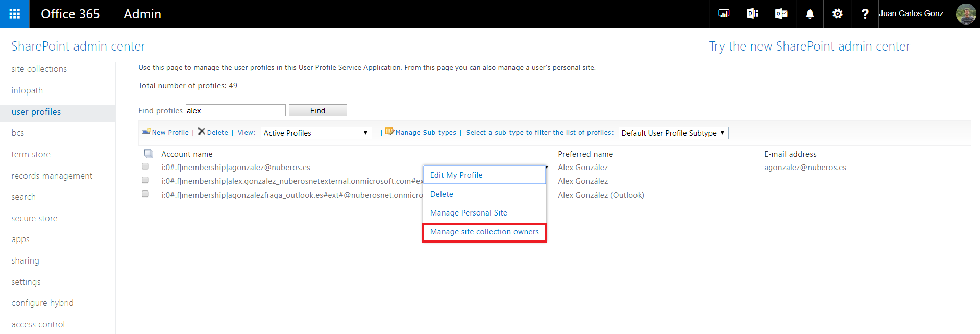Screen dimensions: 980x334
Task: Click the Find profiles text field
Action: pos(235,111)
